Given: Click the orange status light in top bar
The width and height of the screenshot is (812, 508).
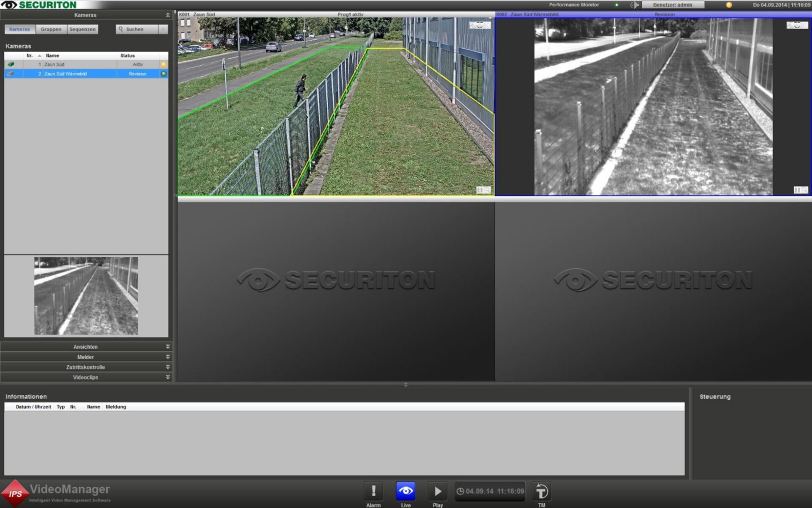Looking at the screenshot, I should (x=729, y=5).
